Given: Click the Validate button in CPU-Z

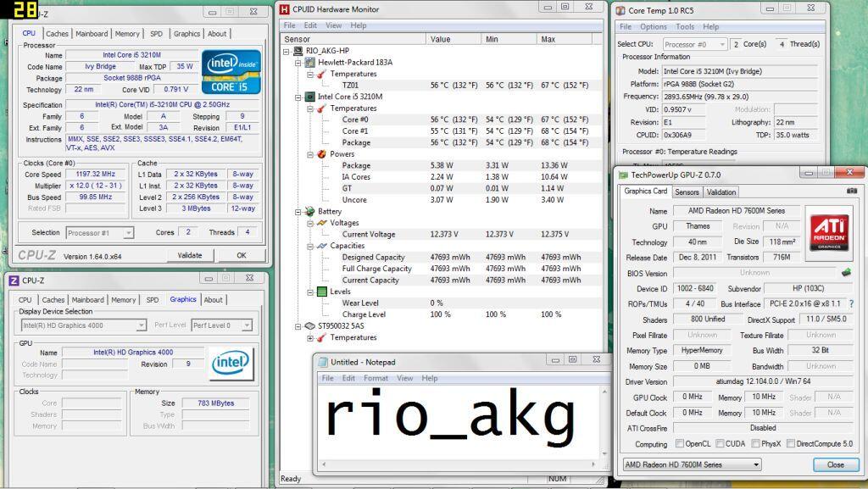Looking at the screenshot, I should [189, 255].
